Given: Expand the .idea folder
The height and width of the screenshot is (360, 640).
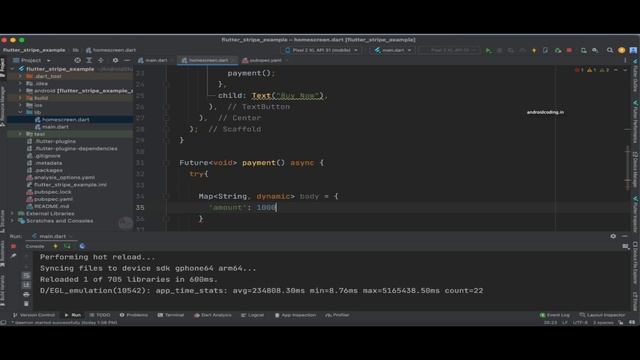Looking at the screenshot, I should point(20,83).
